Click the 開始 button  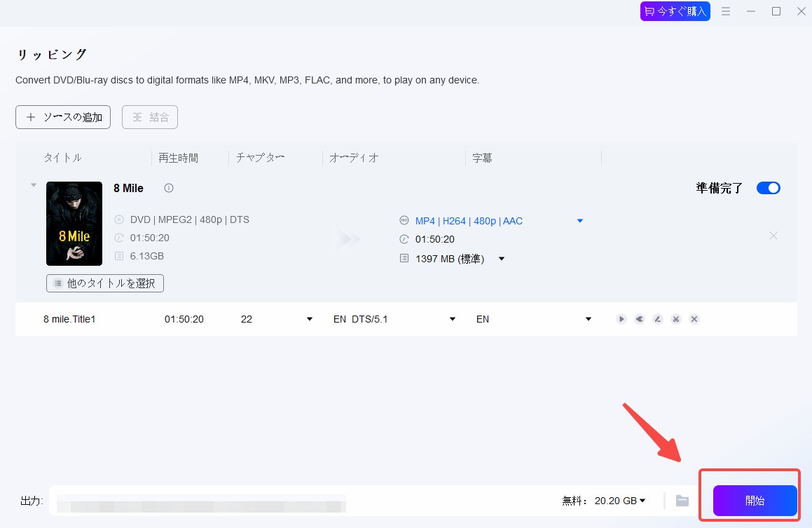[755, 501]
